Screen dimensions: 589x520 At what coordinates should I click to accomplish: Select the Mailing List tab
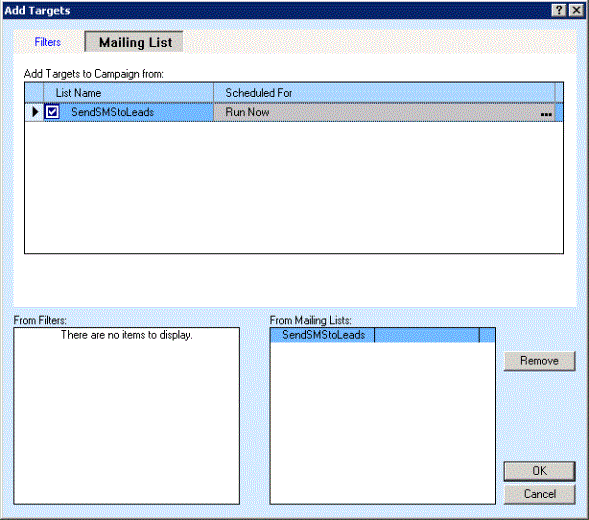point(134,42)
